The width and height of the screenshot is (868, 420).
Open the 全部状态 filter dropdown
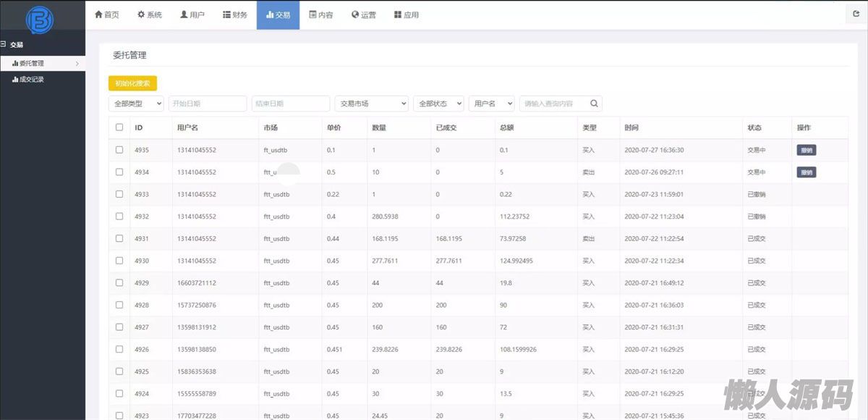438,104
